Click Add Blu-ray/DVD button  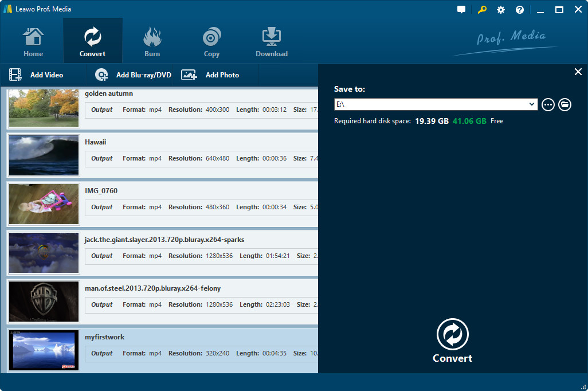point(134,75)
